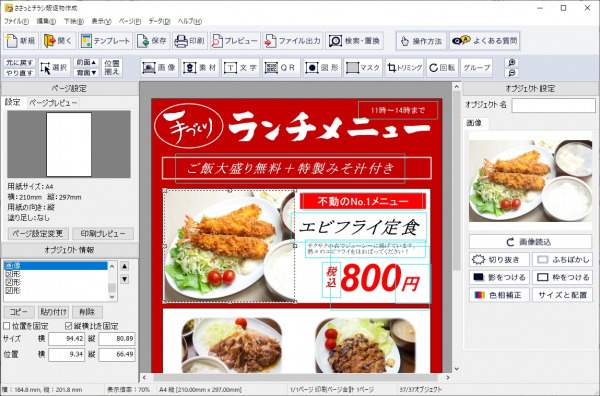Open the 素材 materials tool

click(200, 68)
